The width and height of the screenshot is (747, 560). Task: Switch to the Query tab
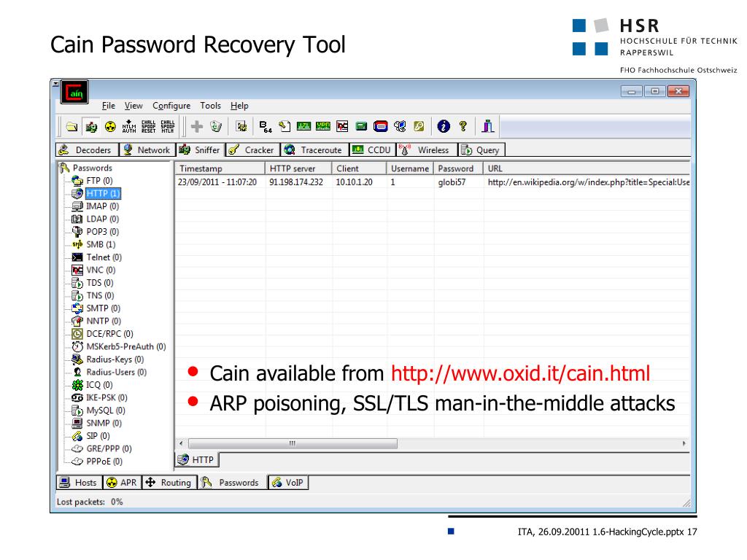click(481, 150)
